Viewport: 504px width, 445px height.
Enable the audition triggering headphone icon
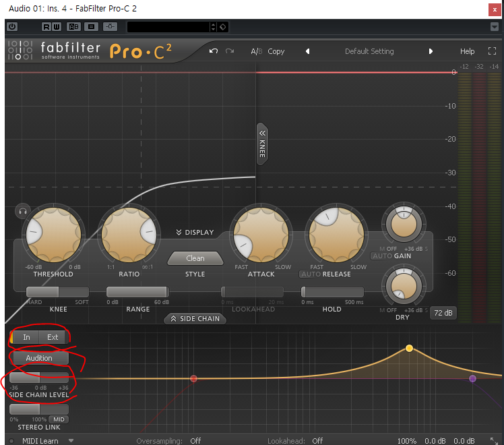click(x=23, y=211)
